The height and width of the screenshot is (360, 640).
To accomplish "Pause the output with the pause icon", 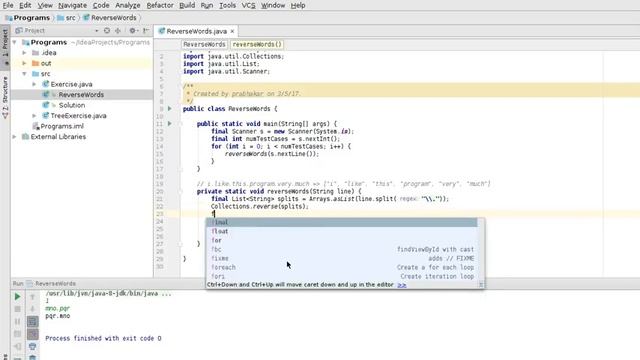I will (17, 322).
